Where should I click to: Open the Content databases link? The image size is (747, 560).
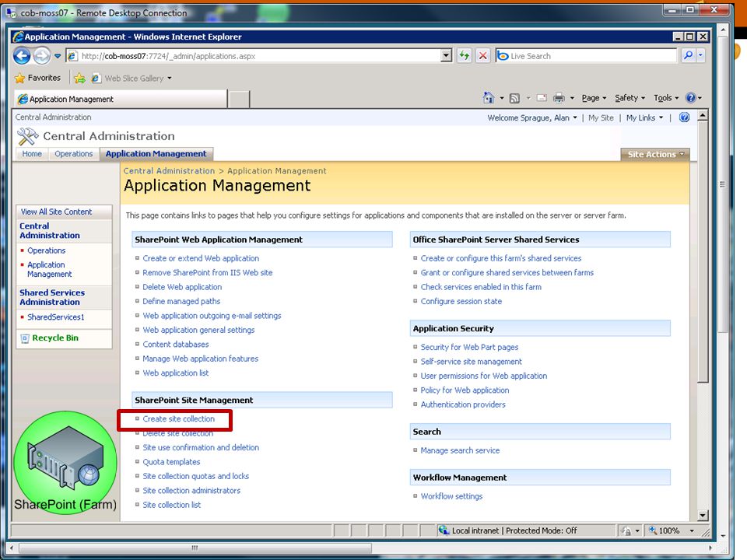pyautogui.click(x=175, y=345)
